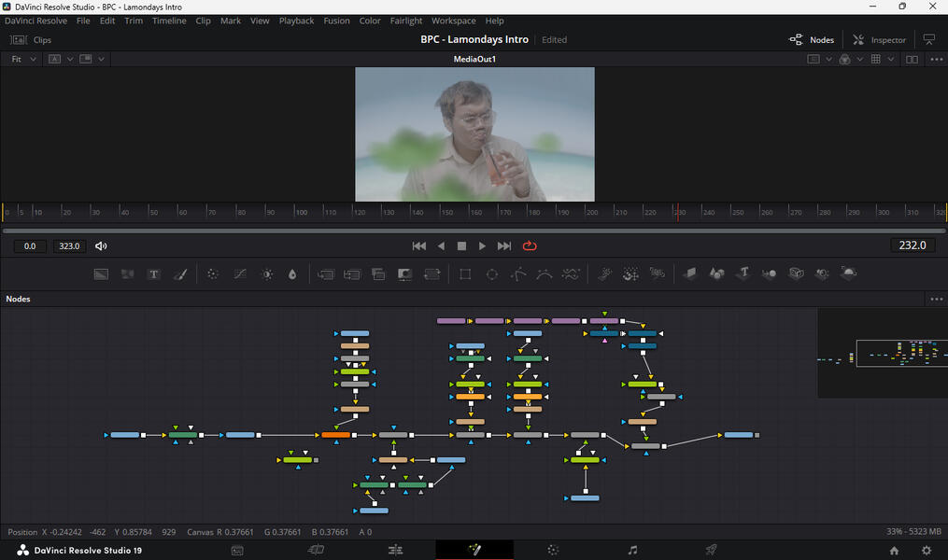The width and height of the screenshot is (948, 560).
Task: Open the Workspace menu
Action: 453,21
